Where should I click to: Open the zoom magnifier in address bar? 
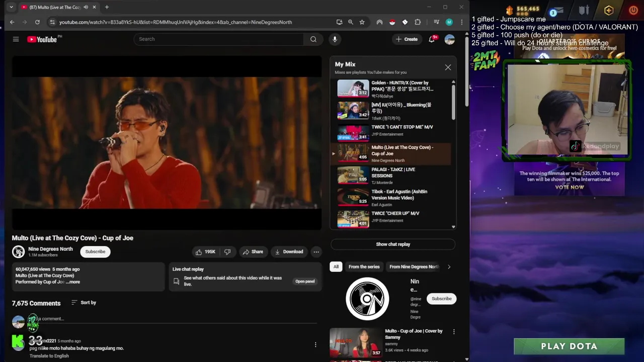point(351,22)
